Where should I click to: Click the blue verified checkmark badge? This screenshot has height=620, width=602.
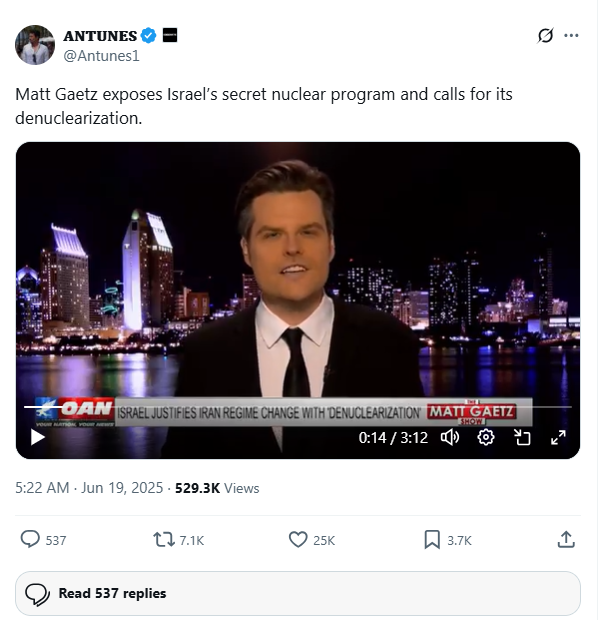149,36
